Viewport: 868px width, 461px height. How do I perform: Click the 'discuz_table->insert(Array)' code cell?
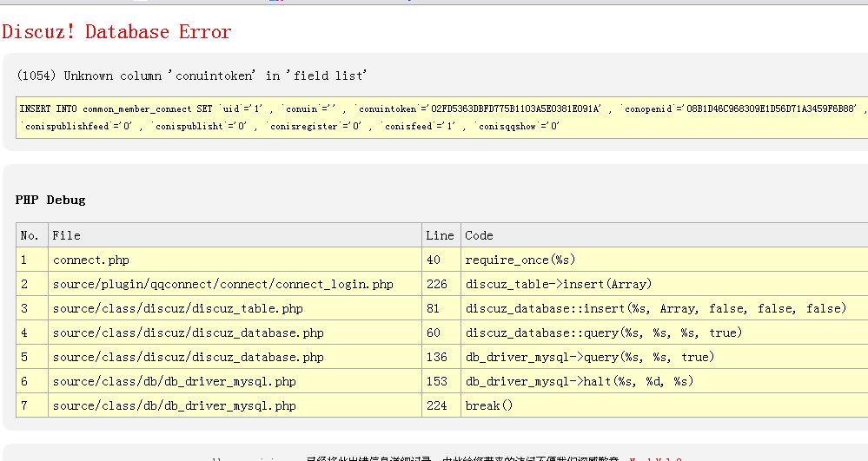click(x=559, y=284)
